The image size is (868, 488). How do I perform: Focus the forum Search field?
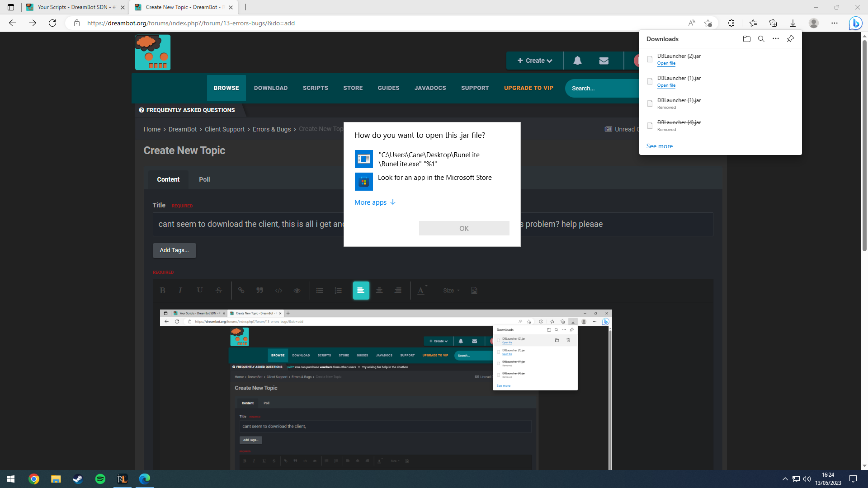[602, 89]
